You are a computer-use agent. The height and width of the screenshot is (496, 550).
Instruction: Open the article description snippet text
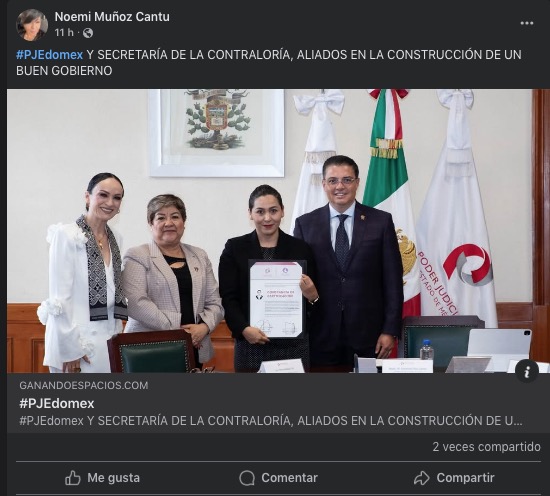tap(271, 421)
